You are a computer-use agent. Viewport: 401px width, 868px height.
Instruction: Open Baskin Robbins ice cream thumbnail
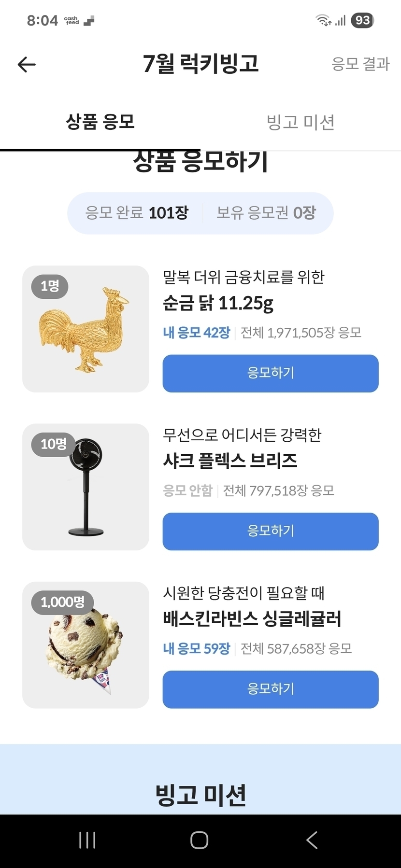[x=86, y=645]
